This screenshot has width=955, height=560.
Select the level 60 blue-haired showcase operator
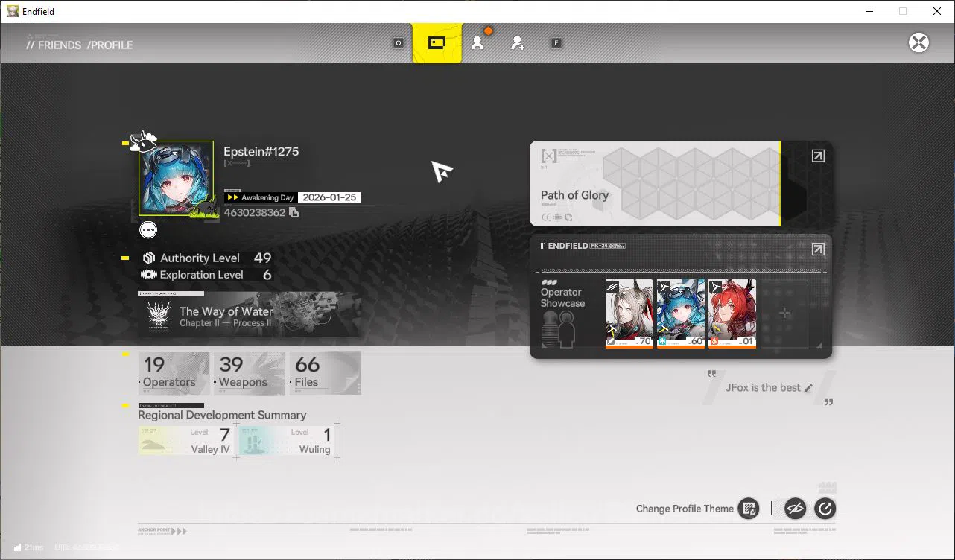click(681, 314)
